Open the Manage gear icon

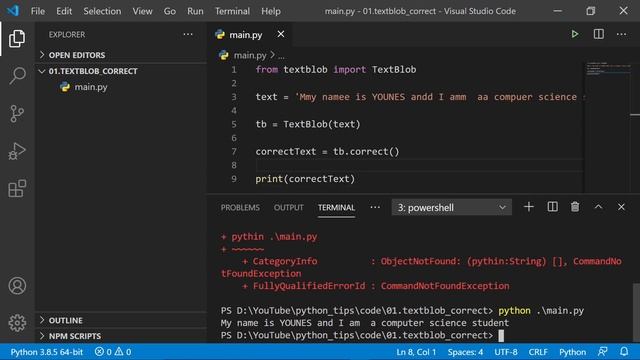pyautogui.click(x=17, y=323)
